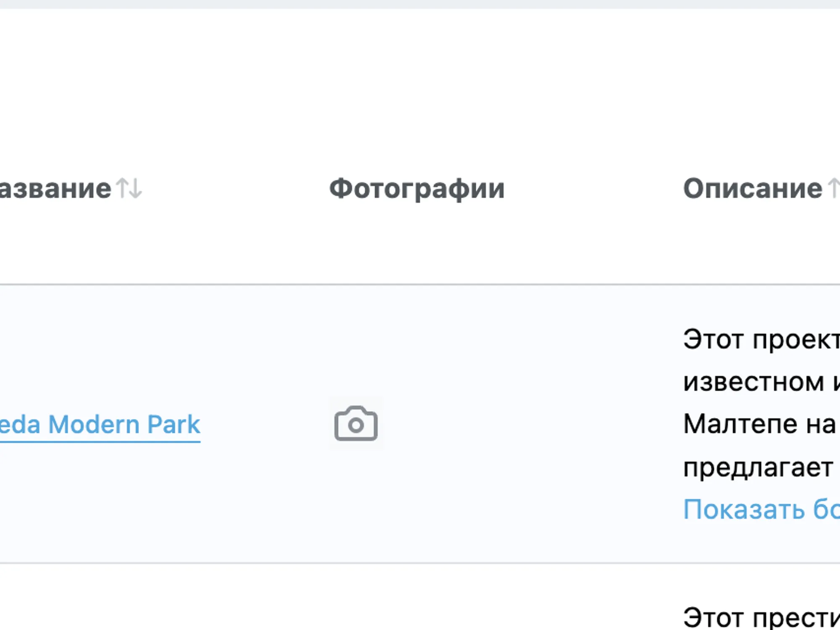This screenshot has width=840, height=630.
Task: Sort by Название using arrows icon
Action: pos(129,188)
